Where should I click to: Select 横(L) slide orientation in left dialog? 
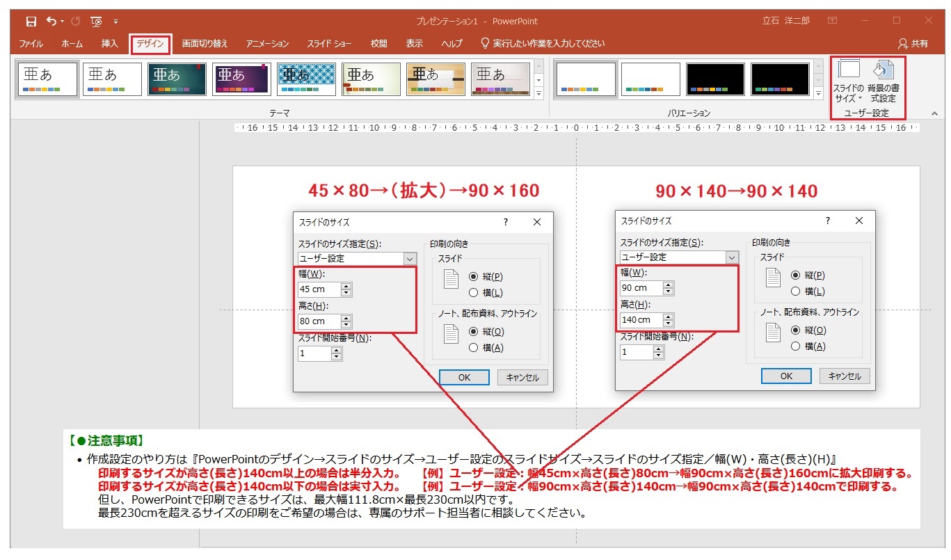[474, 293]
